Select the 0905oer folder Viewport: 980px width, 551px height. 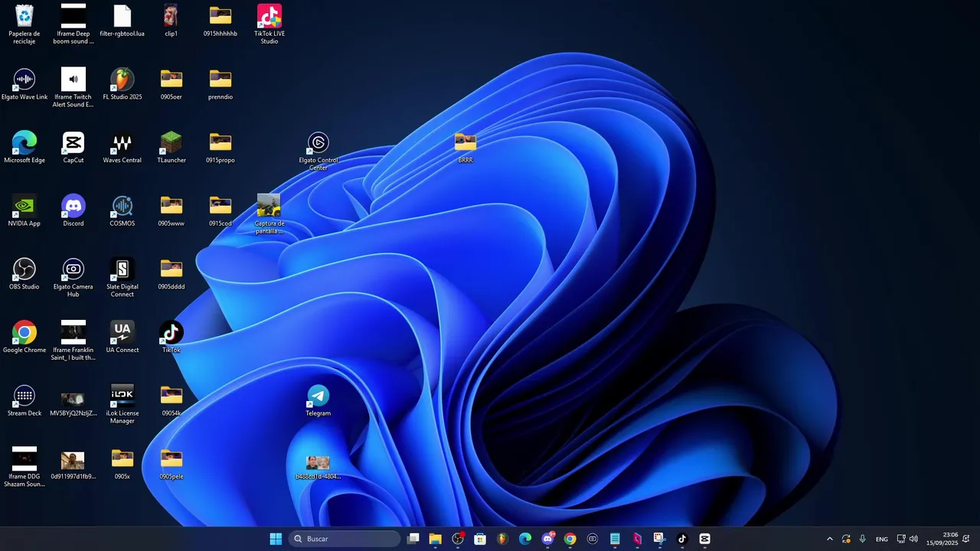[171, 84]
